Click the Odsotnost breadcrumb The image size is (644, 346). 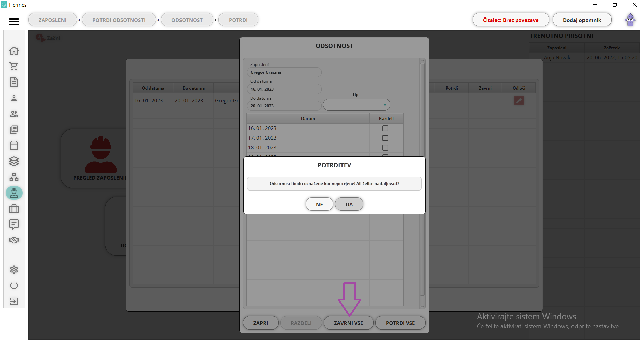click(x=187, y=20)
